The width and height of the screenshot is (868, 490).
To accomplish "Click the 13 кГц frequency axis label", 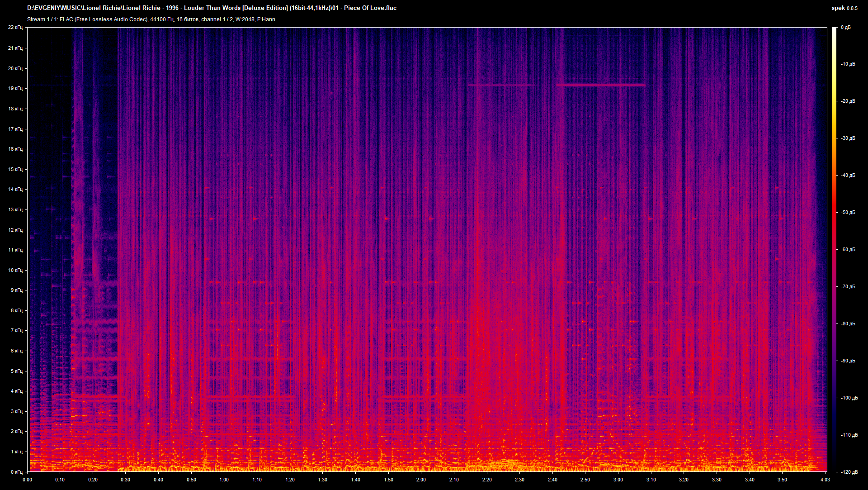I will point(15,209).
